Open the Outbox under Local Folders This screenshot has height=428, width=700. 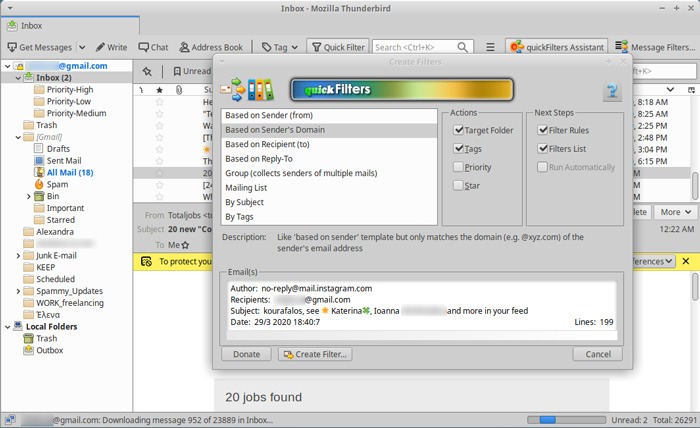50,350
